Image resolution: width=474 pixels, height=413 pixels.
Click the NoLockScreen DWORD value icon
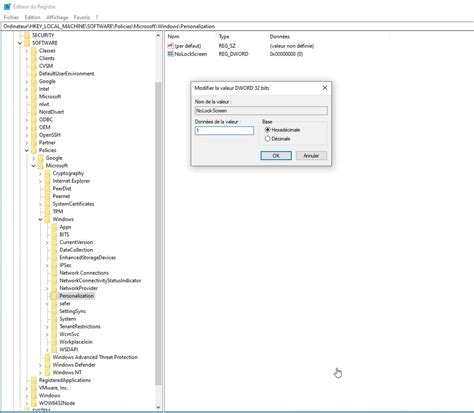click(170, 54)
